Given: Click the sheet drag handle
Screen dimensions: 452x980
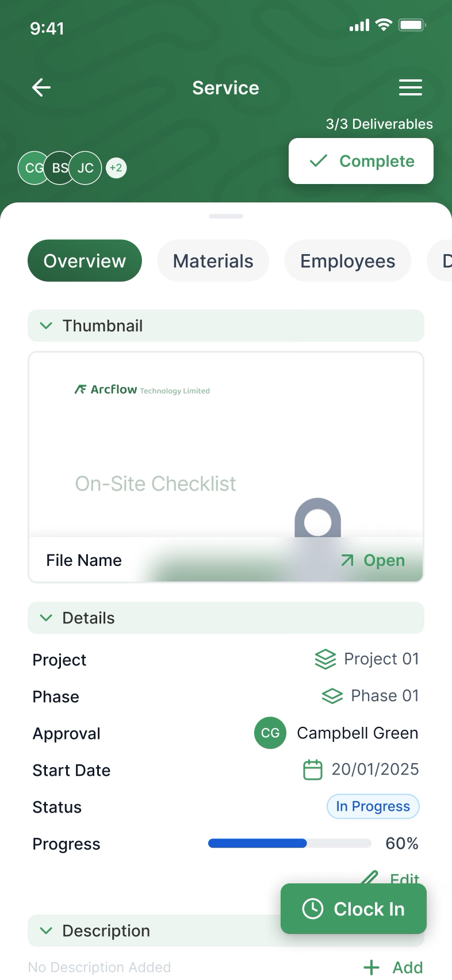Looking at the screenshot, I should 226,216.
